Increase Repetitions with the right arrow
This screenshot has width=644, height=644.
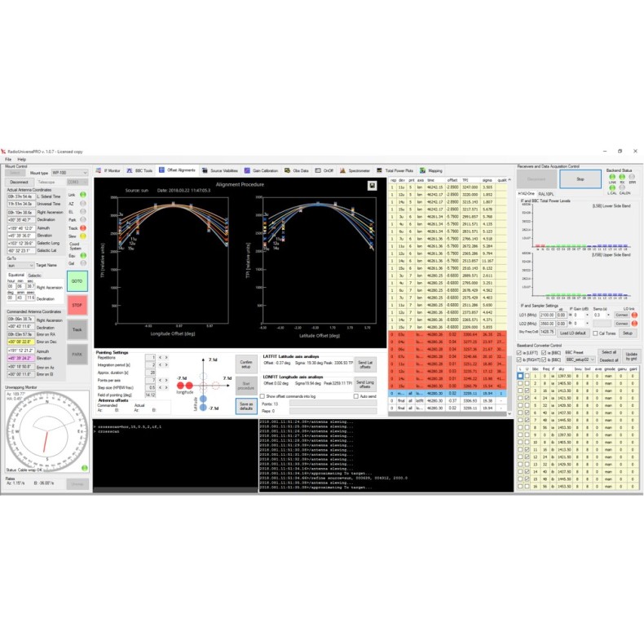[166, 358]
